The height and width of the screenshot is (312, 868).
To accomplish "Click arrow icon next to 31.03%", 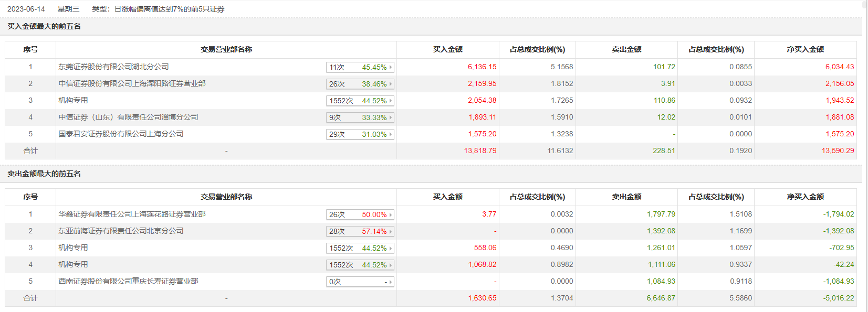I will tap(391, 134).
